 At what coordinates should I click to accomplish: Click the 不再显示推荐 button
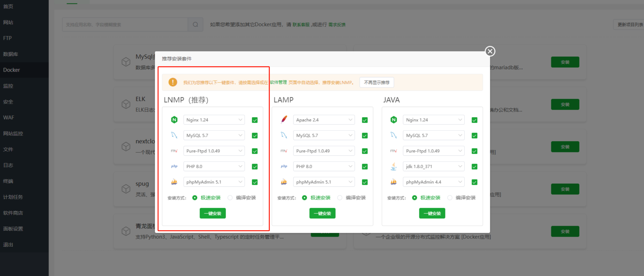(x=376, y=82)
